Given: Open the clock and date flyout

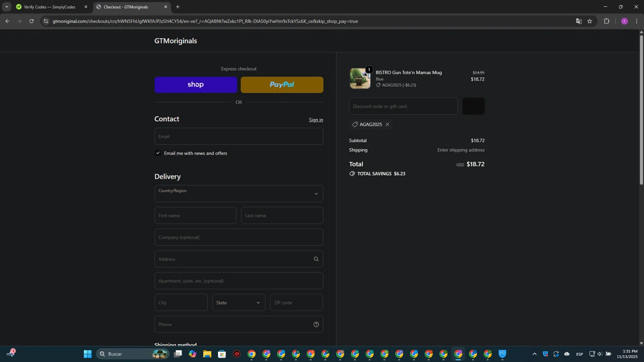Looking at the screenshot, I should pos(627,354).
